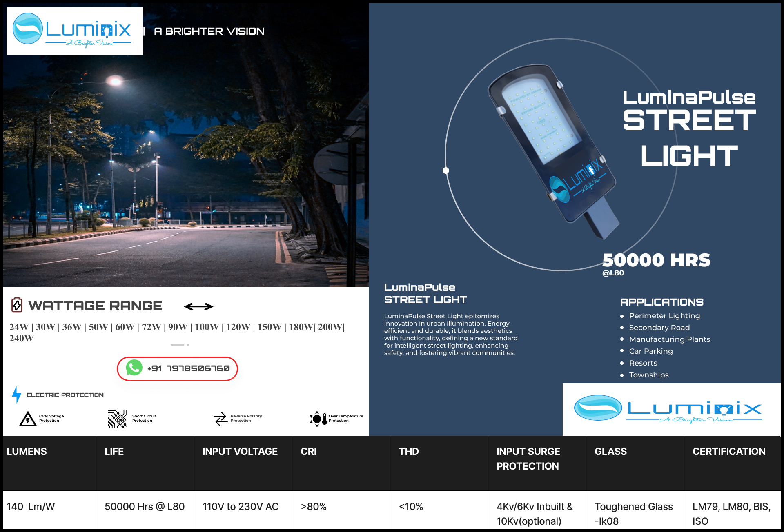The image size is (784, 532).
Task: Select the LUMENS column header
Action: click(x=27, y=452)
